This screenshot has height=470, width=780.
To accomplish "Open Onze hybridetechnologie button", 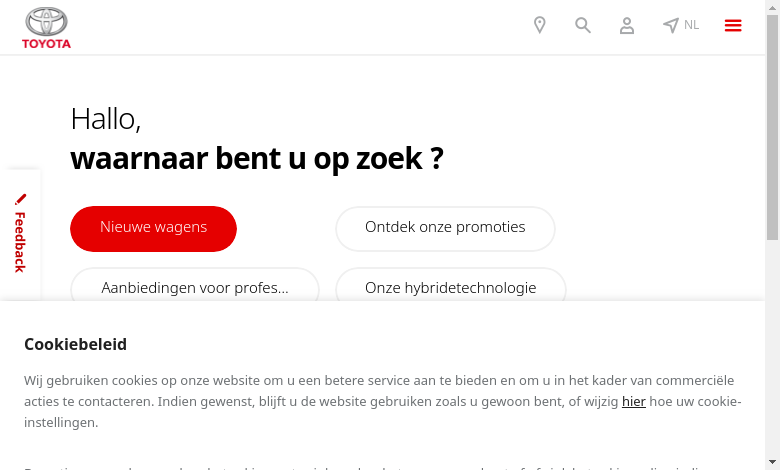I will point(451,286).
